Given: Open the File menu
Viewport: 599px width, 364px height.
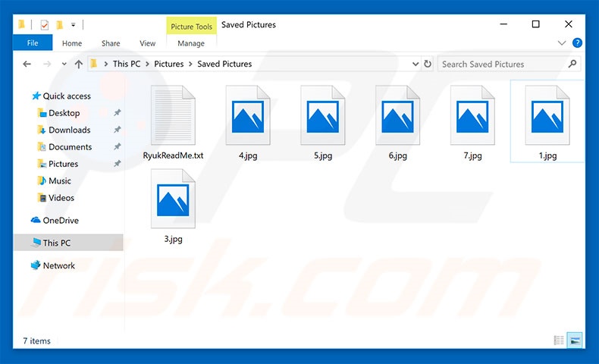Looking at the screenshot, I should (33, 42).
